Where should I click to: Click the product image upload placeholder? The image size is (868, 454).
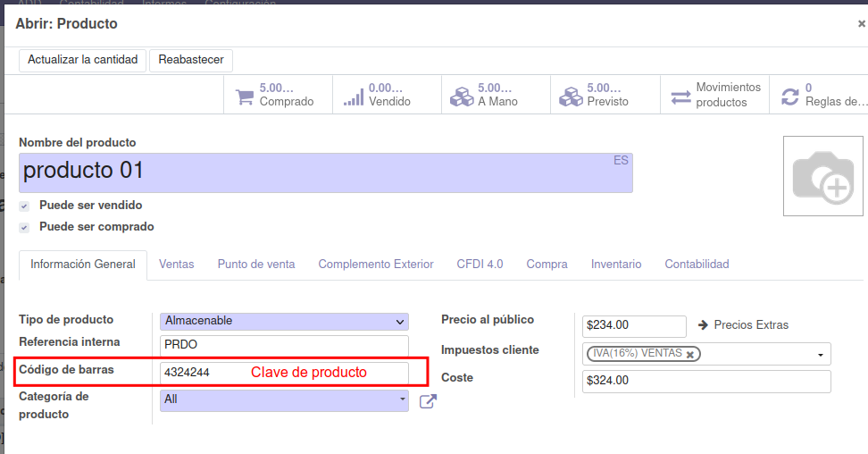[x=822, y=176]
